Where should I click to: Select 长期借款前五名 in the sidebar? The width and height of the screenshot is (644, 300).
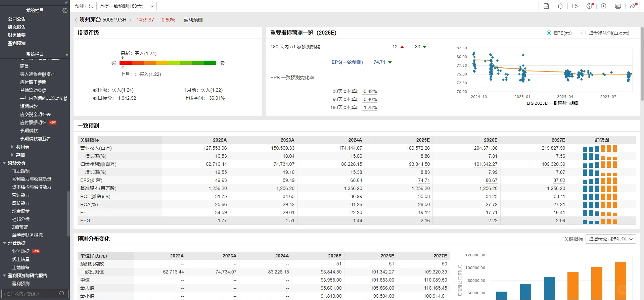[35, 139]
